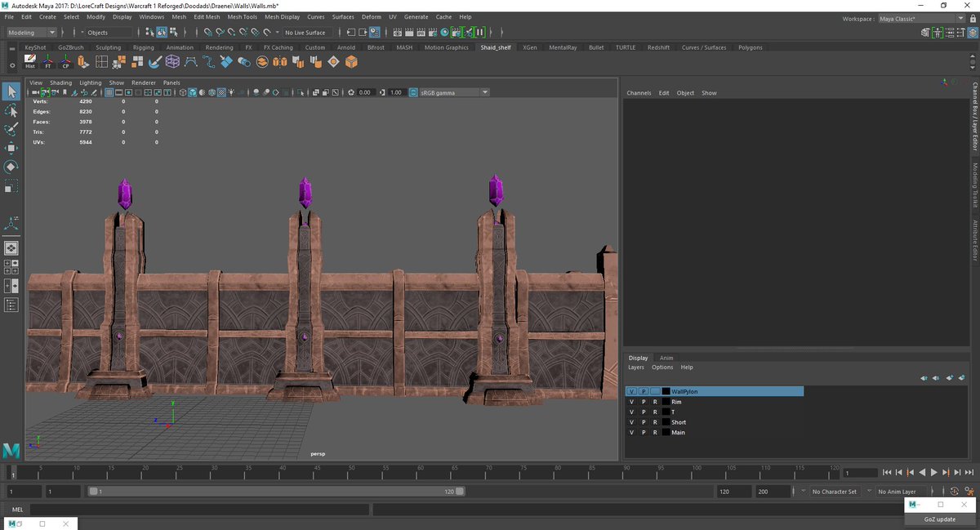
Task: Click No Character Set at the bottom
Action: pyautogui.click(x=835, y=491)
